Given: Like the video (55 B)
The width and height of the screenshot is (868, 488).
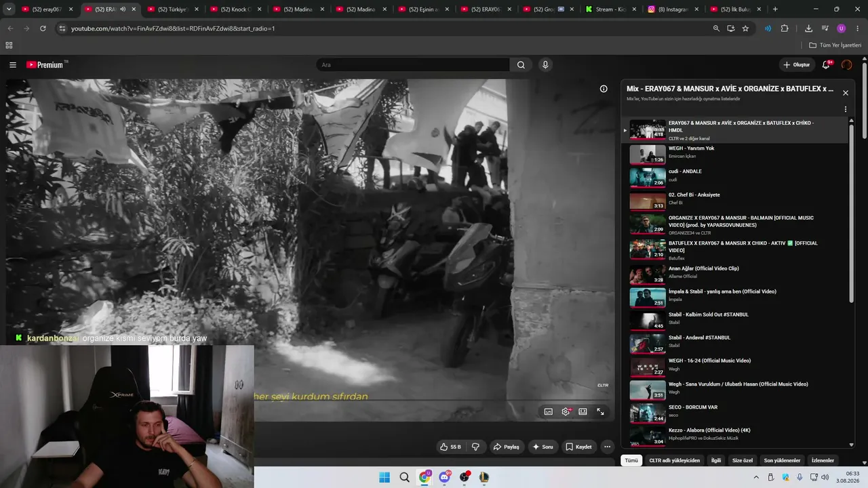Looking at the screenshot, I should (x=450, y=447).
